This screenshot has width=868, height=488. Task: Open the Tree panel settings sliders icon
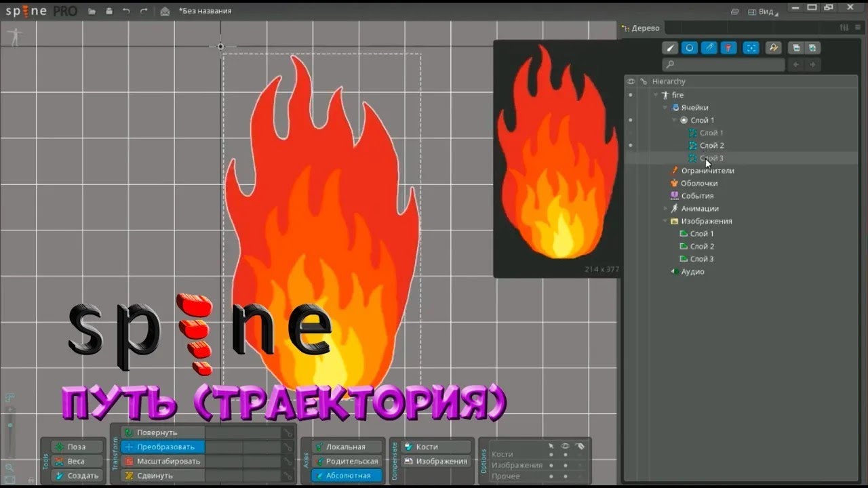pyautogui.click(x=844, y=28)
